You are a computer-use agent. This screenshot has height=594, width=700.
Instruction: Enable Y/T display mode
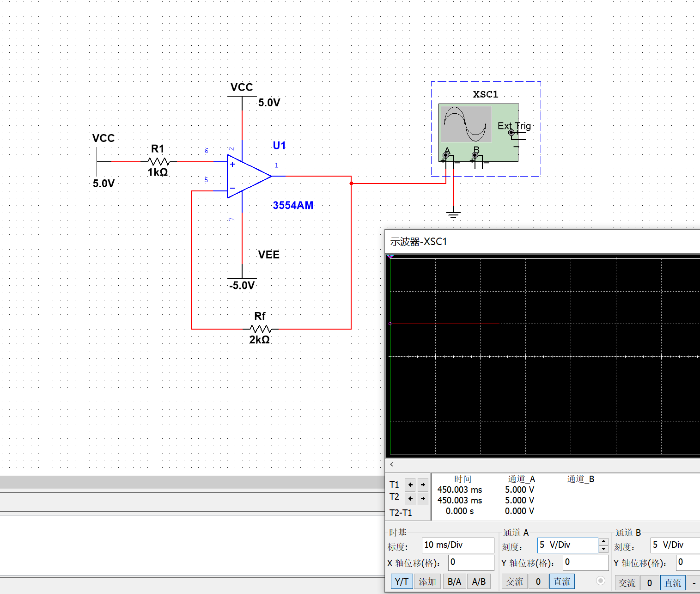point(402,582)
